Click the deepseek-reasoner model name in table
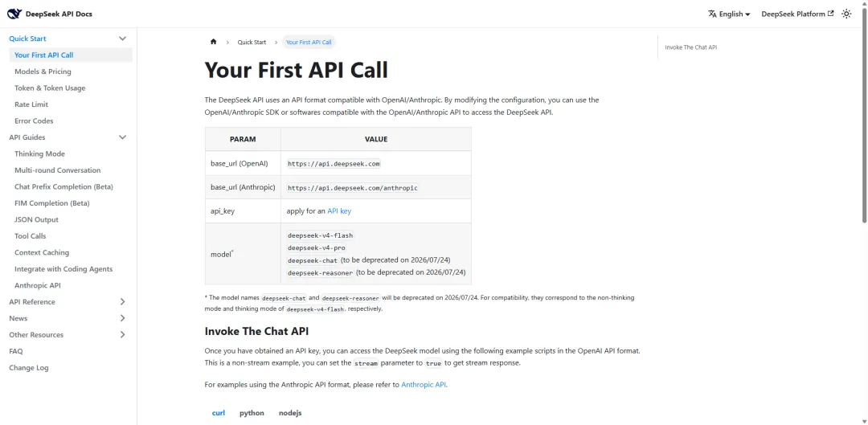This screenshot has width=868, height=425. [x=320, y=272]
